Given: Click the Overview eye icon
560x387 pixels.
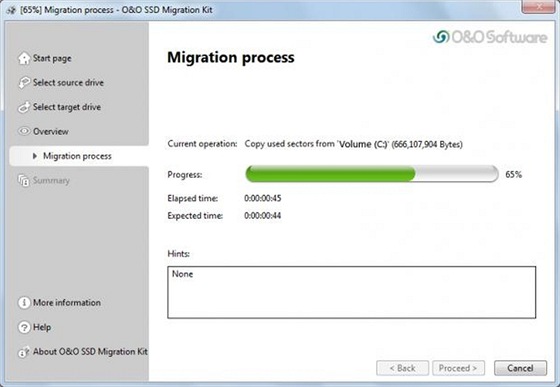Looking at the screenshot, I should (24, 131).
